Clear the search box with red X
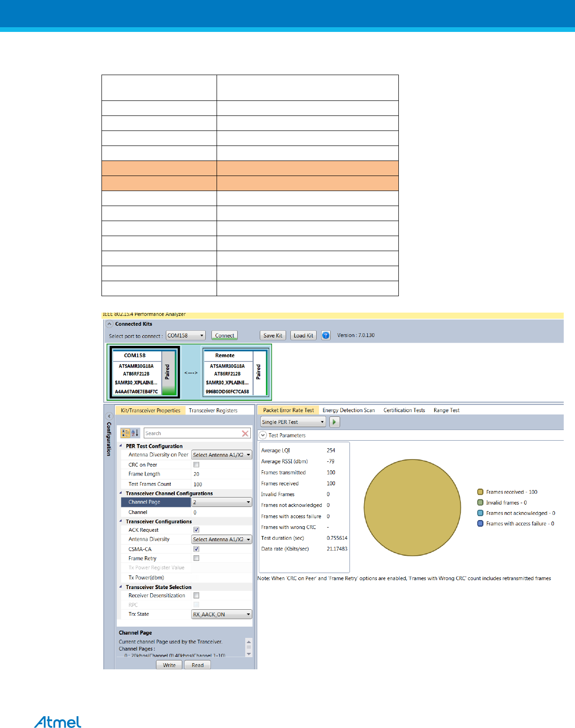Viewport: 575px width, 728px height. 245,434
